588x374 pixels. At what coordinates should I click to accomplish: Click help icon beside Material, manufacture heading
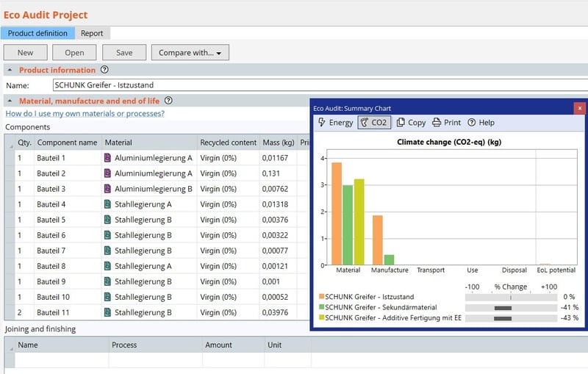click(x=168, y=101)
